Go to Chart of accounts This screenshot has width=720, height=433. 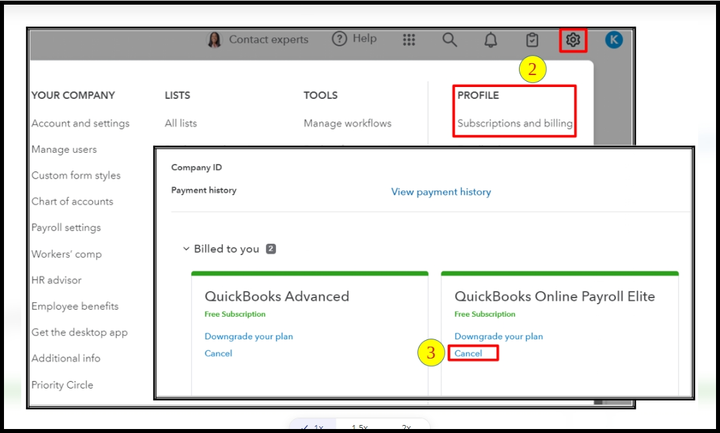point(72,202)
